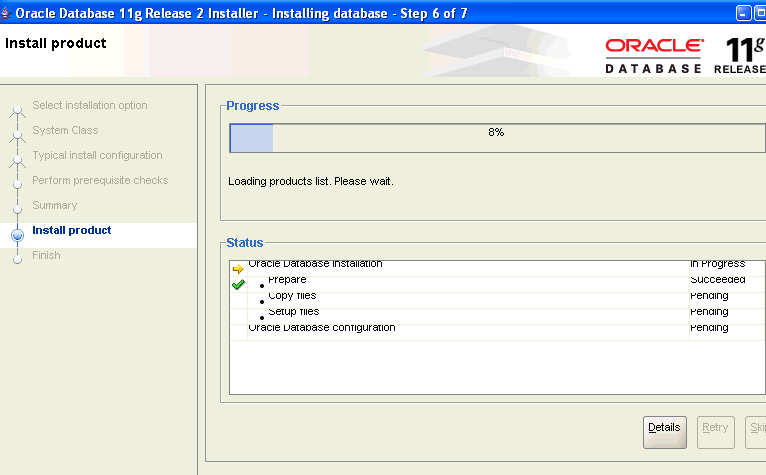Image resolution: width=766 pixels, height=475 pixels.
Task: Click 'Pending' status for Copy files
Action: [x=709, y=296]
